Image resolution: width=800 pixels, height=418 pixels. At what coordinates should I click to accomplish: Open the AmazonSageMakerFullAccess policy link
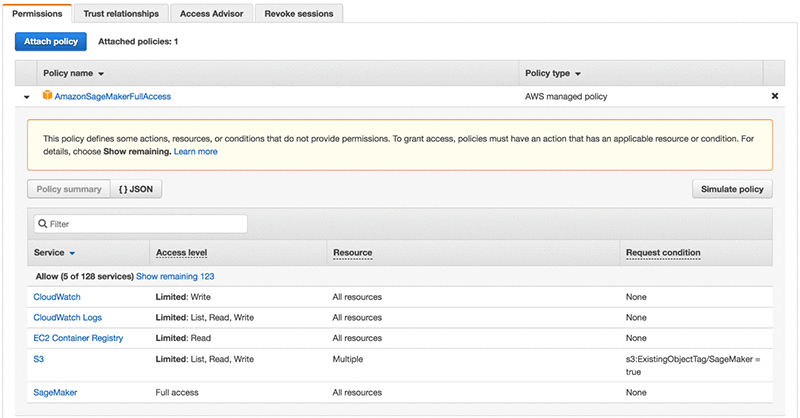pyautogui.click(x=113, y=96)
